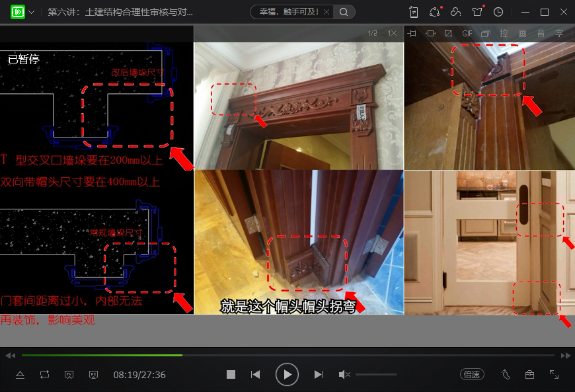Clear the search box text with the X
This screenshot has width=575, height=392.
[326, 12]
